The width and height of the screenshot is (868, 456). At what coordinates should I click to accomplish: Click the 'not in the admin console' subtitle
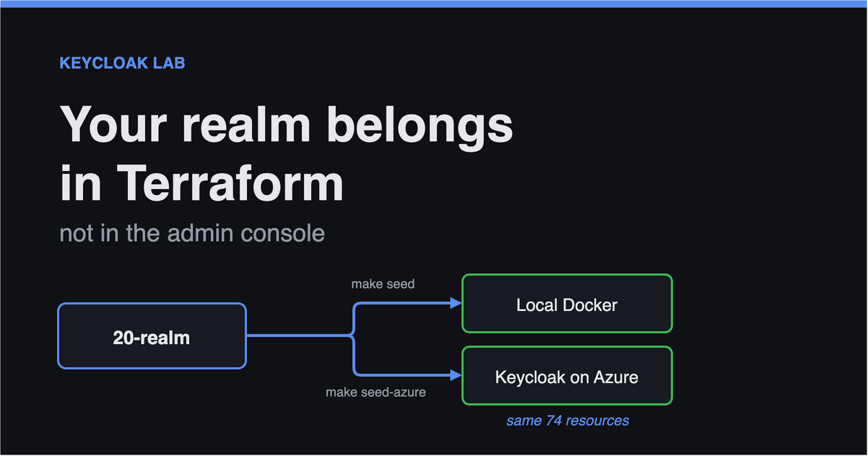192,234
